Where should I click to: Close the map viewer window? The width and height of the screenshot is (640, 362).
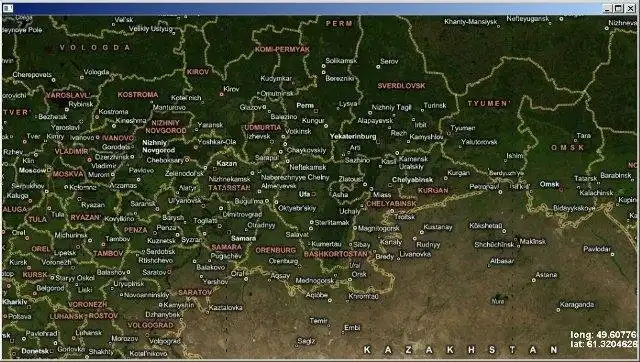pyautogui.click(x=630, y=9)
